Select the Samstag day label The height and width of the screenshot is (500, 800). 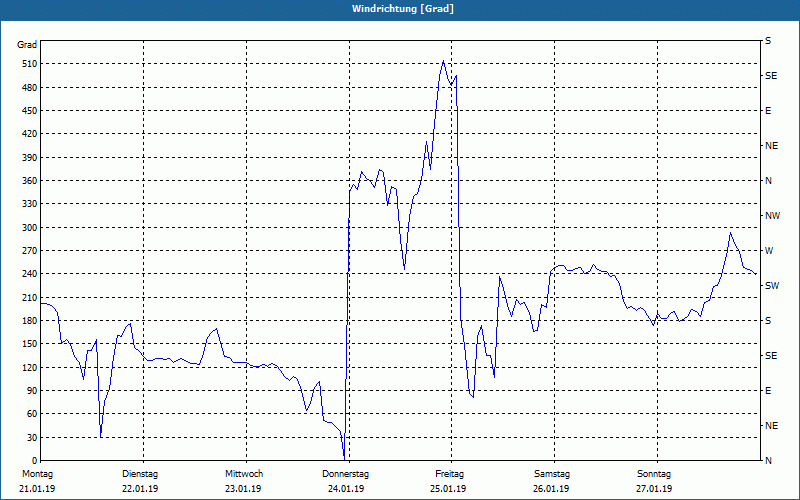pos(552,474)
